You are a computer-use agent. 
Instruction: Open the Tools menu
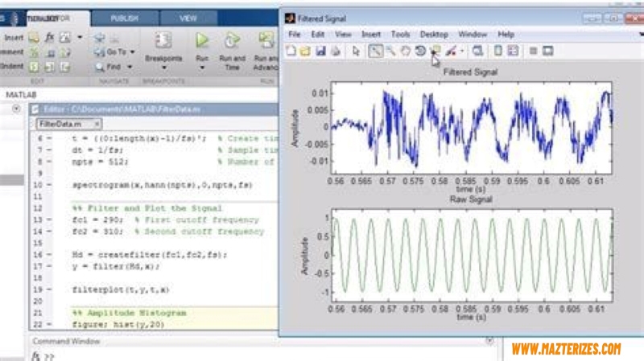400,35
